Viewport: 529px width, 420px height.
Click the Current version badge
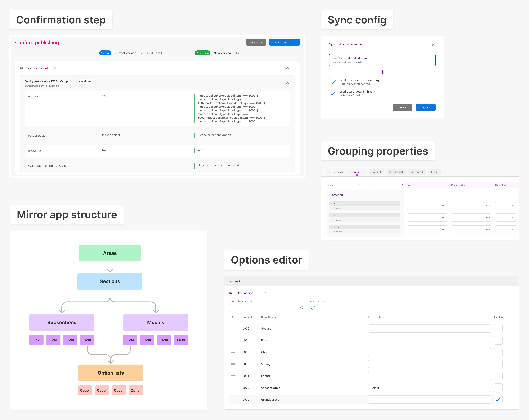click(x=105, y=53)
